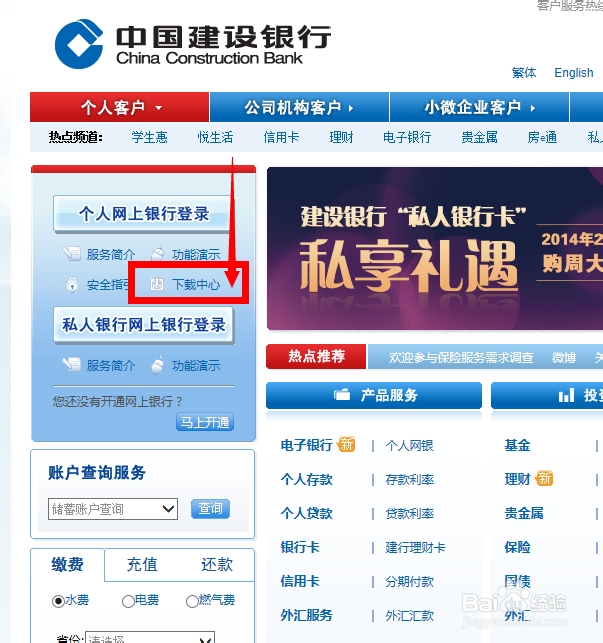Open the 个人网银 link
The height and width of the screenshot is (643, 603).
pos(409,446)
